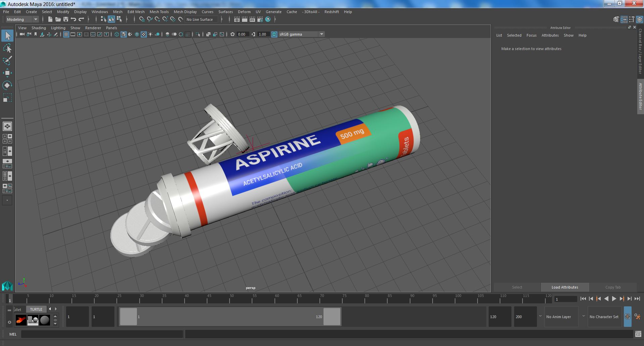Toggle the viewport grid display

click(66, 34)
